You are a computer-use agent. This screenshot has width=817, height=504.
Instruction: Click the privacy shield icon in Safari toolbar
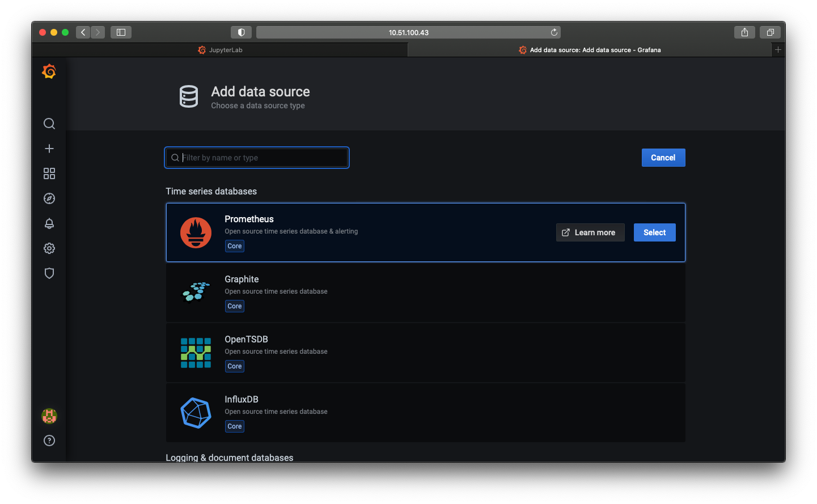click(241, 32)
